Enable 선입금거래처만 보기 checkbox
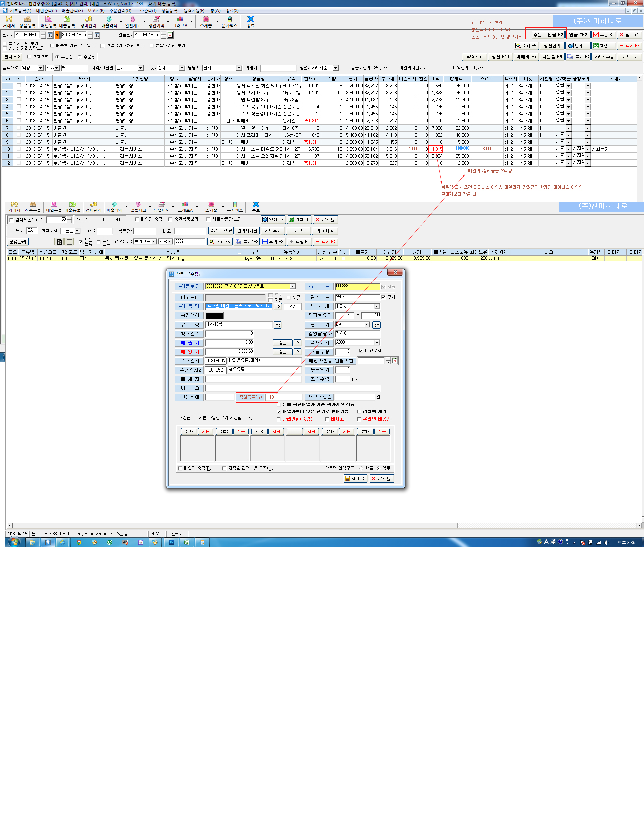Screen dimensions: 644x839 click(x=102, y=46)
